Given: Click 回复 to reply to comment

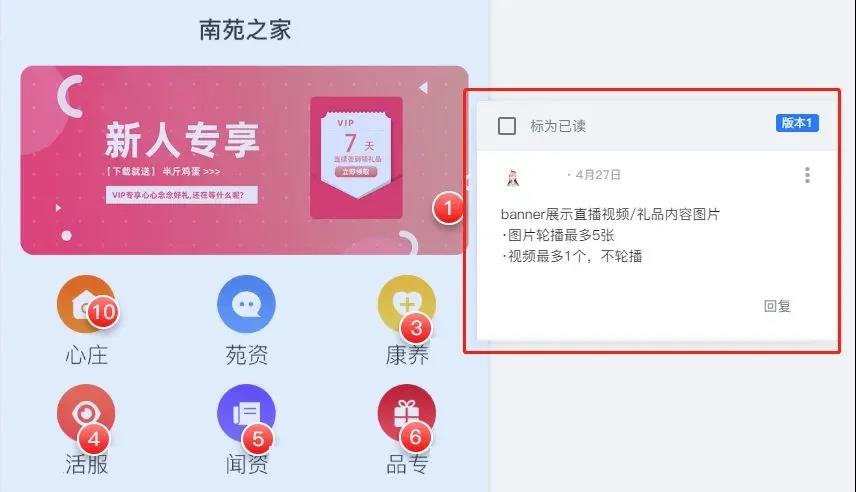Looking at the screenshot, I should coord(777,306).
